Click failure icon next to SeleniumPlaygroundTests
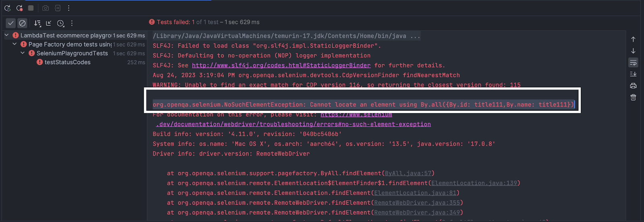 click(31, 53)
